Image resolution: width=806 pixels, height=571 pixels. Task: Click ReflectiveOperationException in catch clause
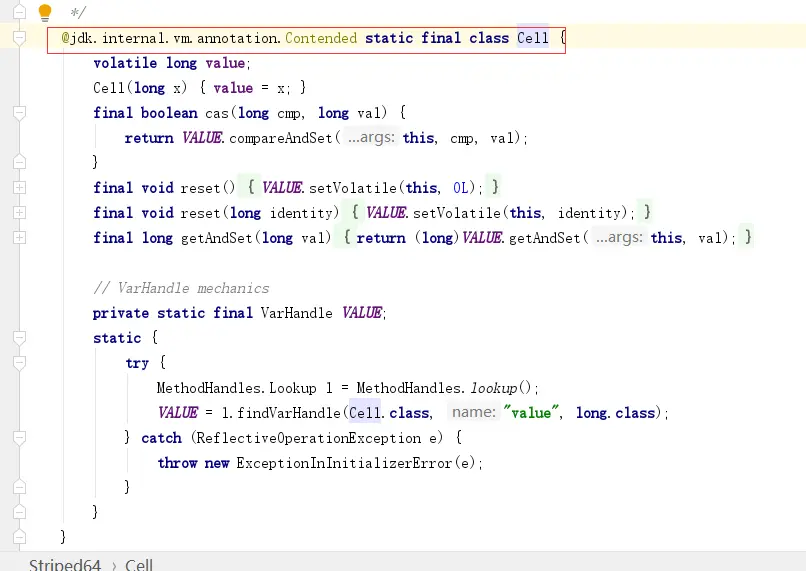[x=308, y=438]
